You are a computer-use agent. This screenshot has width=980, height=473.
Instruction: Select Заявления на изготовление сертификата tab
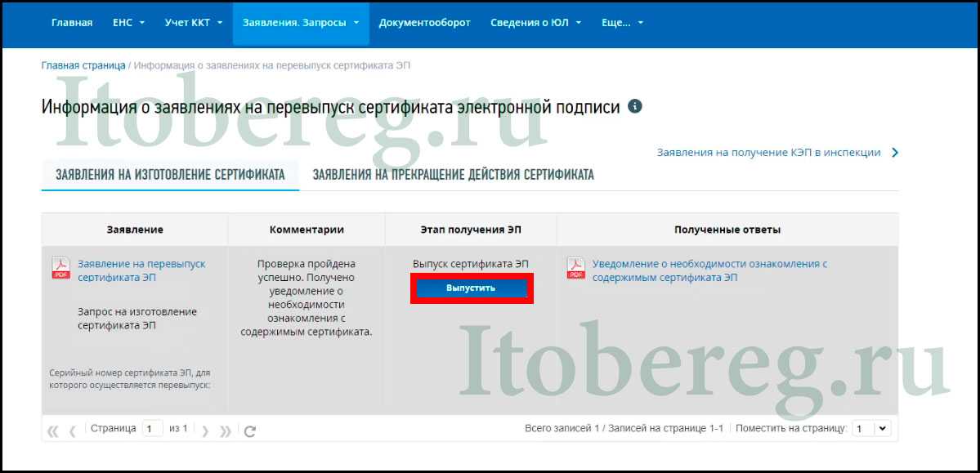(x=170, y=174)
